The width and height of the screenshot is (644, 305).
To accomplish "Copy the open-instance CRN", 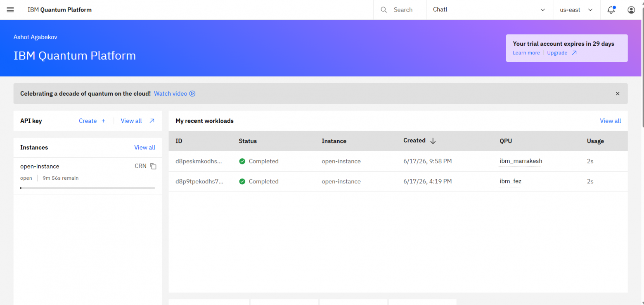I will pyautogui.click(x=153, y=167).
